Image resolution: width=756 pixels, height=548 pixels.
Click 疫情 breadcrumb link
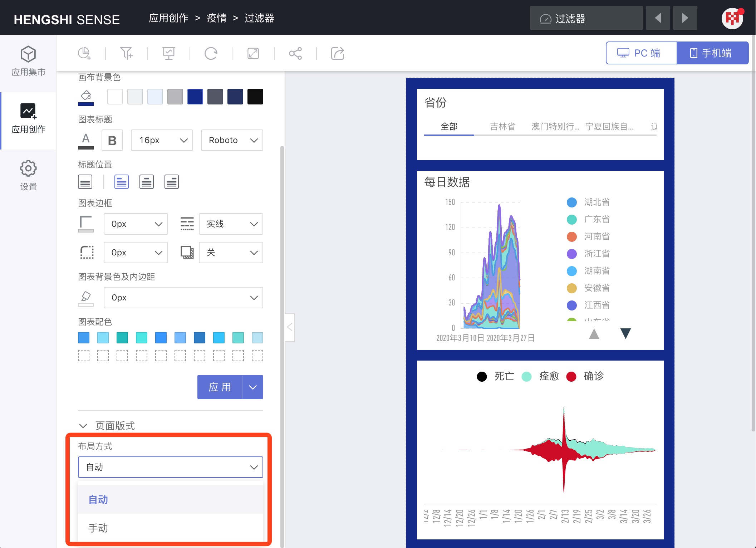point(217,18)
